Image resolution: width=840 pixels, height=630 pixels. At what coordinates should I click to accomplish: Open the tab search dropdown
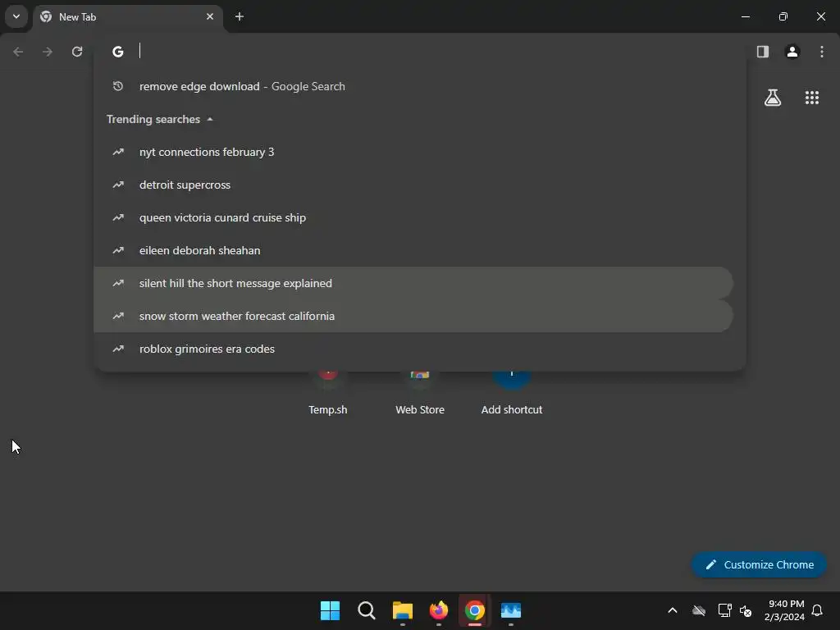16,16
